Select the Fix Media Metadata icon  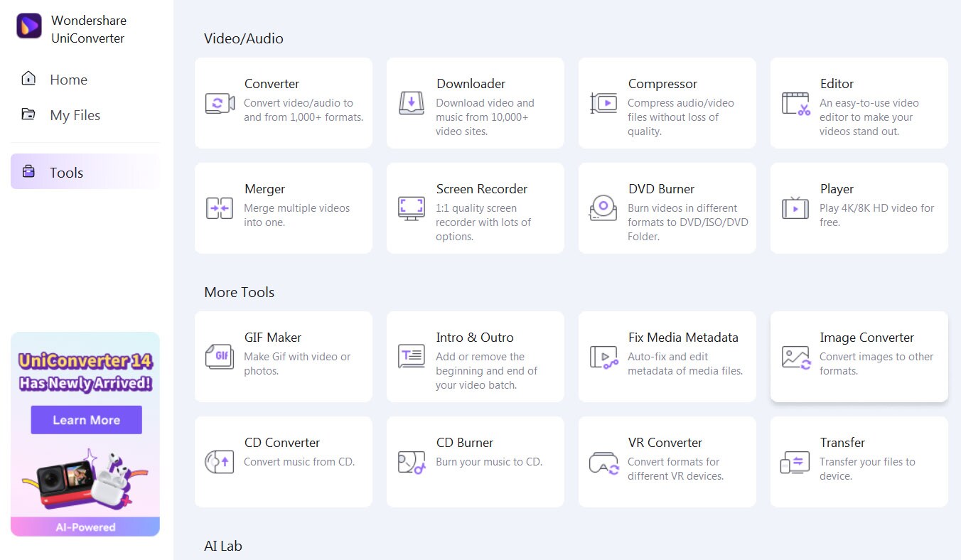pyautogui.click(x=604, y=357)
